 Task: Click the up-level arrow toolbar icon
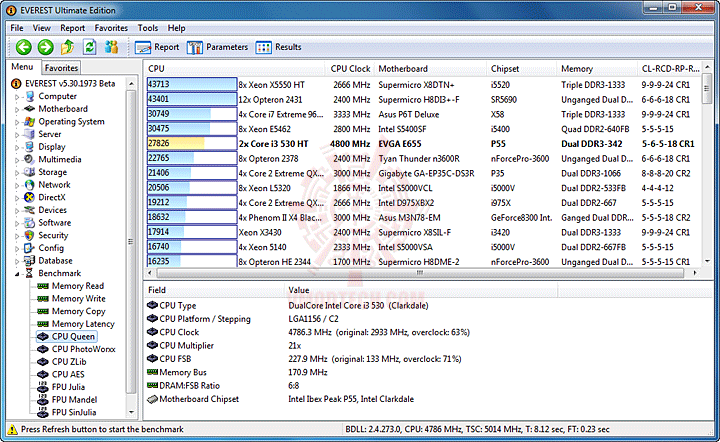(x=68, y=47)
